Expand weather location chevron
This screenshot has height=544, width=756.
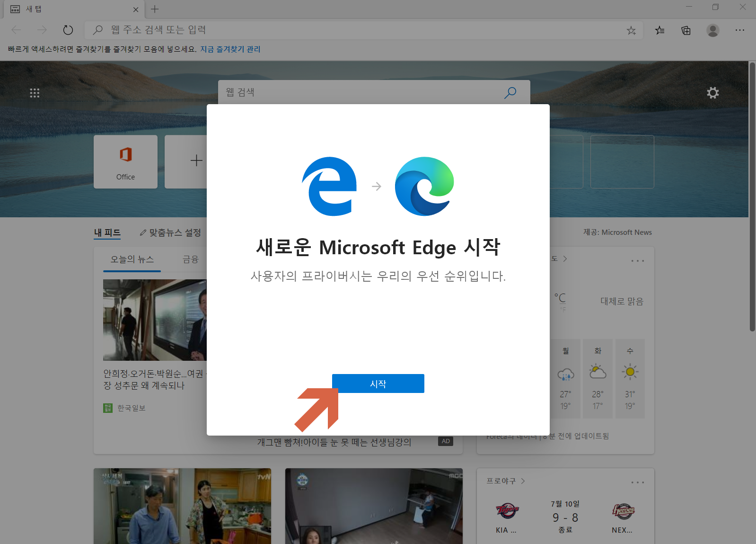565,259
